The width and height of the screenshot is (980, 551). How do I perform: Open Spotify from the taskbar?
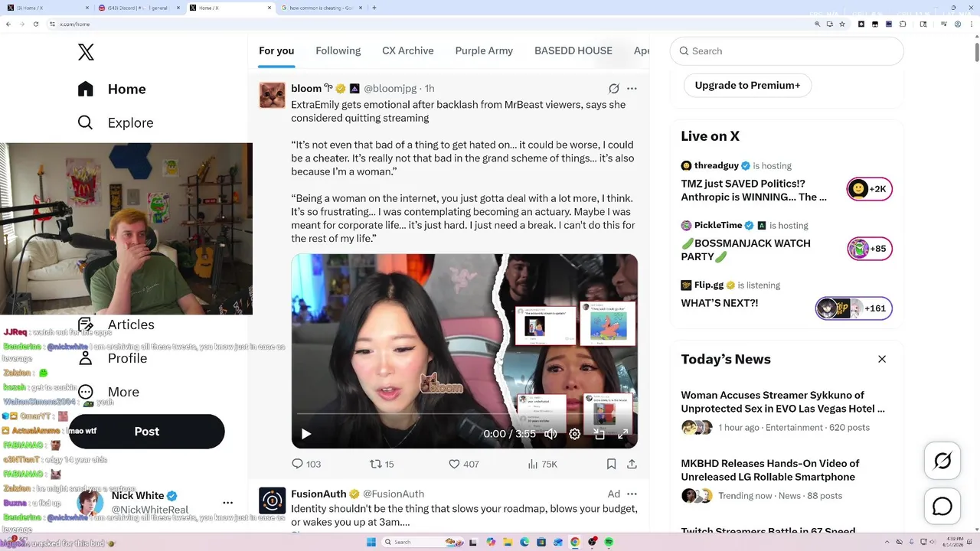point(609,542)
